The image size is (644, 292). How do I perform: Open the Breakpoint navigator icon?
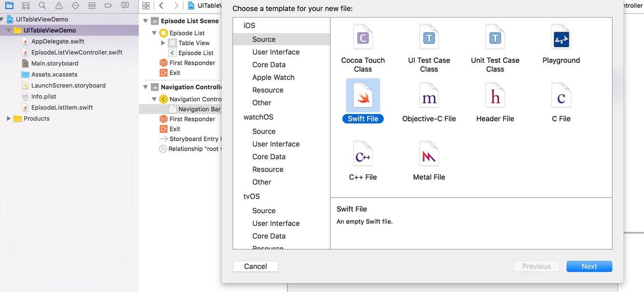[x=108, y=5]
